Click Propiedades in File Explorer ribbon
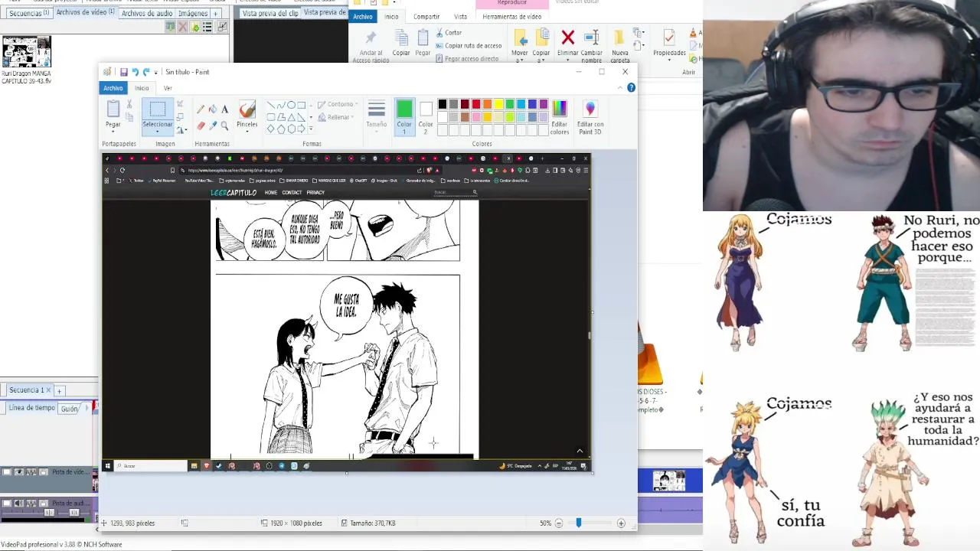Viewport: 980px width, 551px height. click(669, 44)
